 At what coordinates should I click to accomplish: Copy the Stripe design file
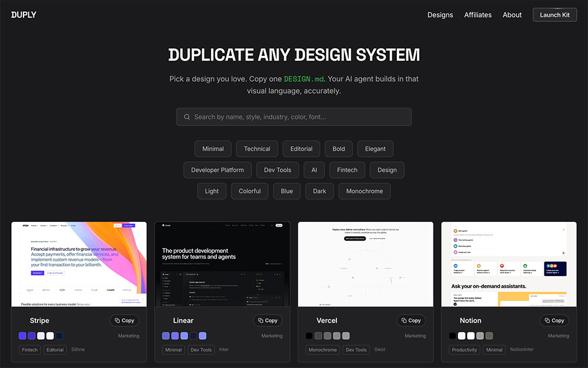click(125, 320)
